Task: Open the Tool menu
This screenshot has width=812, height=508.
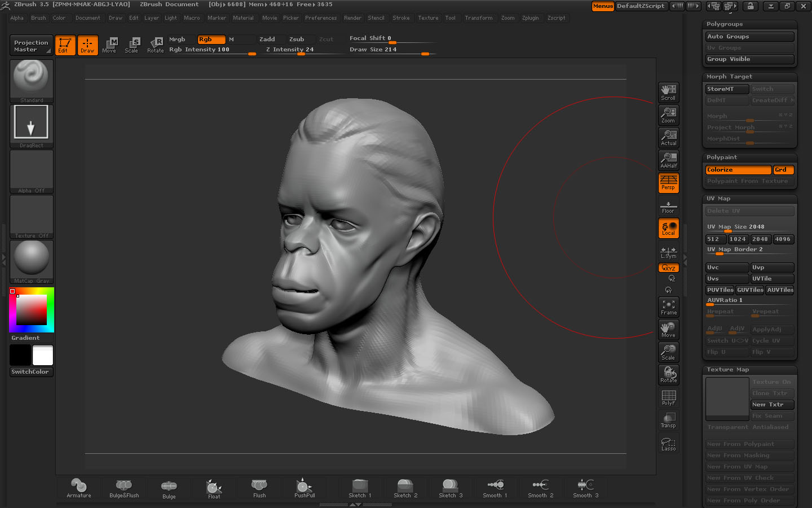Action: pos(451,17)
